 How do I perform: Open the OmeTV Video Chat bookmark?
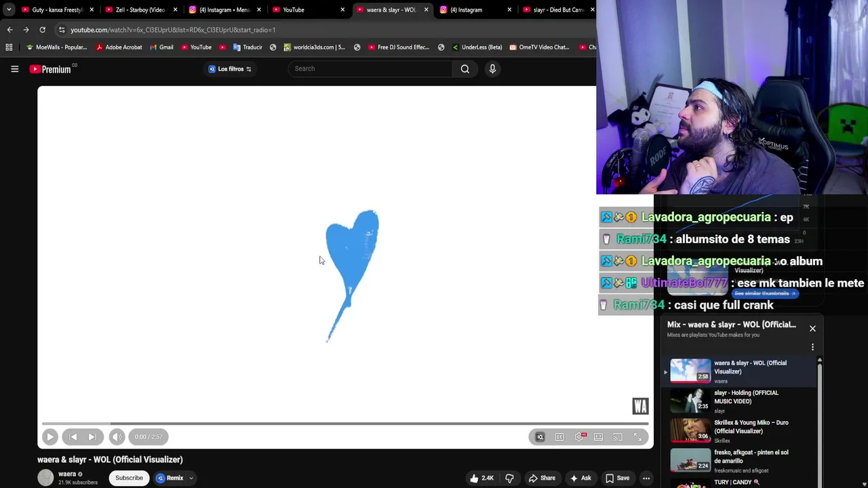539,47
